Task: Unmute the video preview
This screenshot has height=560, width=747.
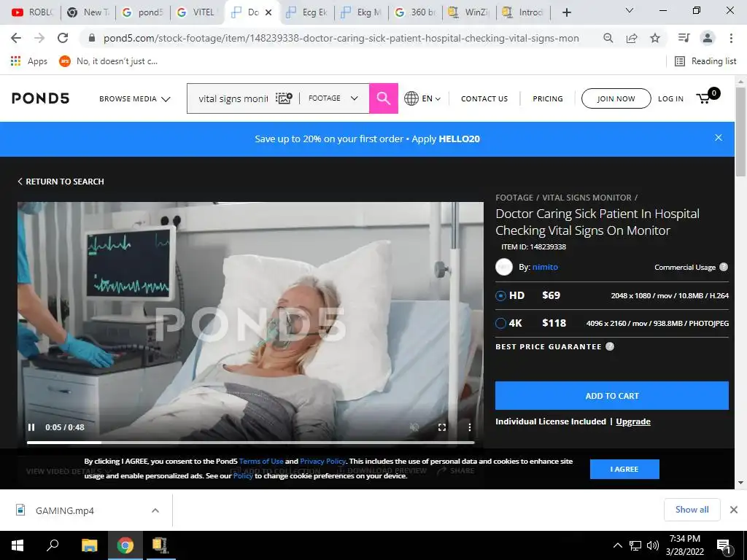Action: tap(414, 427)
